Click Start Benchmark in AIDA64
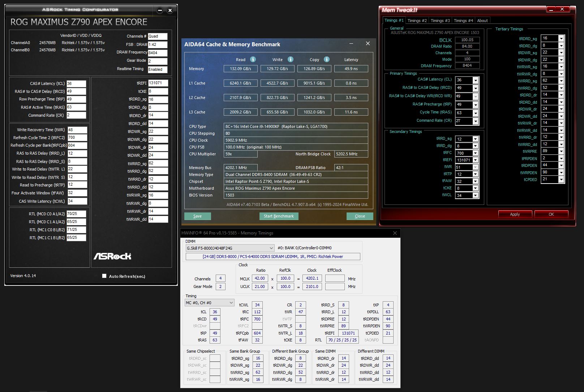 click(279, 216)
